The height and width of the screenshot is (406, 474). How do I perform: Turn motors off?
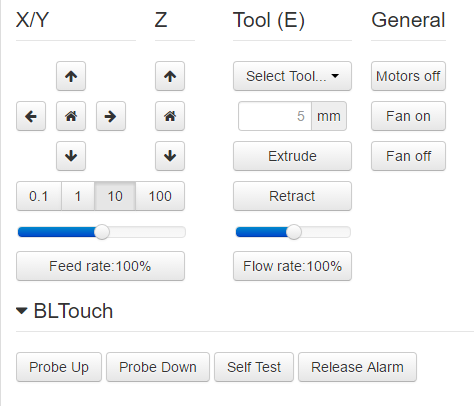coord(408,76)
